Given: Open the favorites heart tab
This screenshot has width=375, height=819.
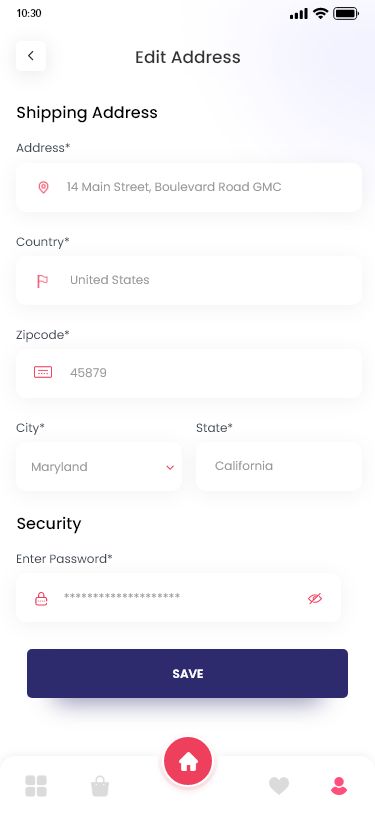Looking at the screenshot, I should tap(279, 786).
